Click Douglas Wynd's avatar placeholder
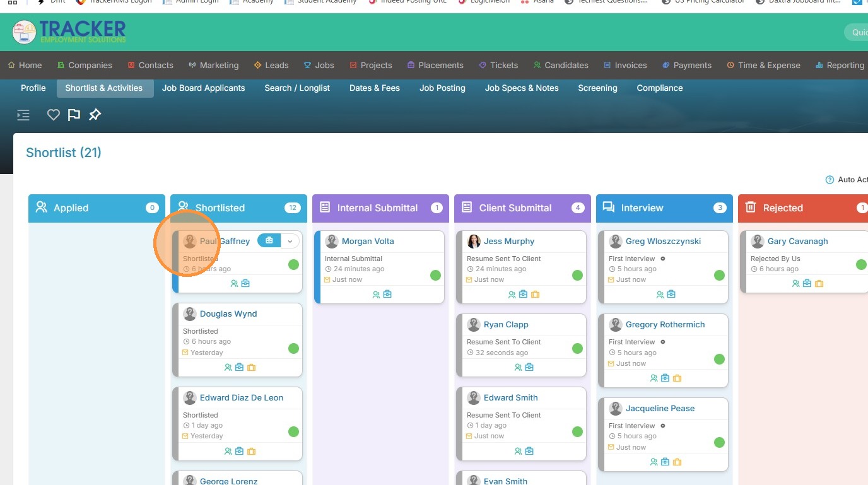The width and height of the screenshot is (868, 485). coord(190,313)
